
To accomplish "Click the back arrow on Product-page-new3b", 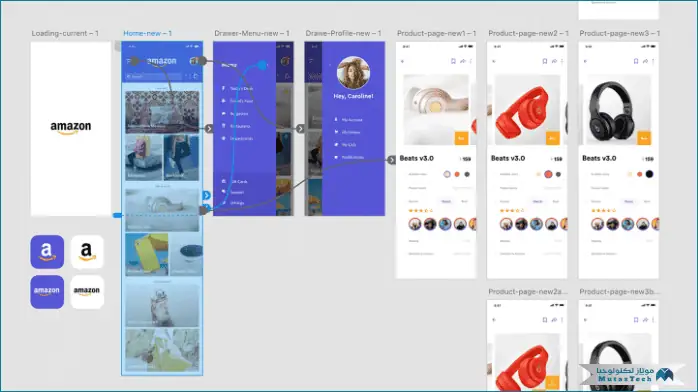I will point(585,320).
